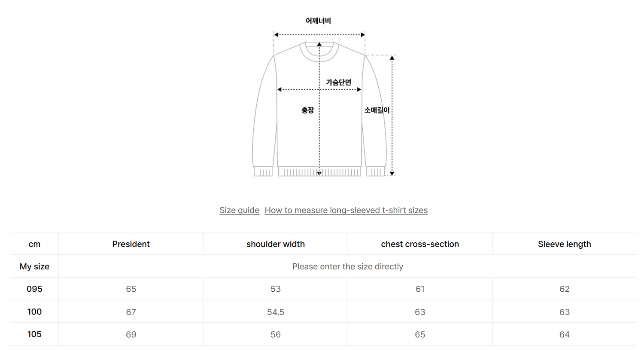This screenshot has height=351, width=644.
Task: Click the cm unit header cell
Action: point(34,244)
